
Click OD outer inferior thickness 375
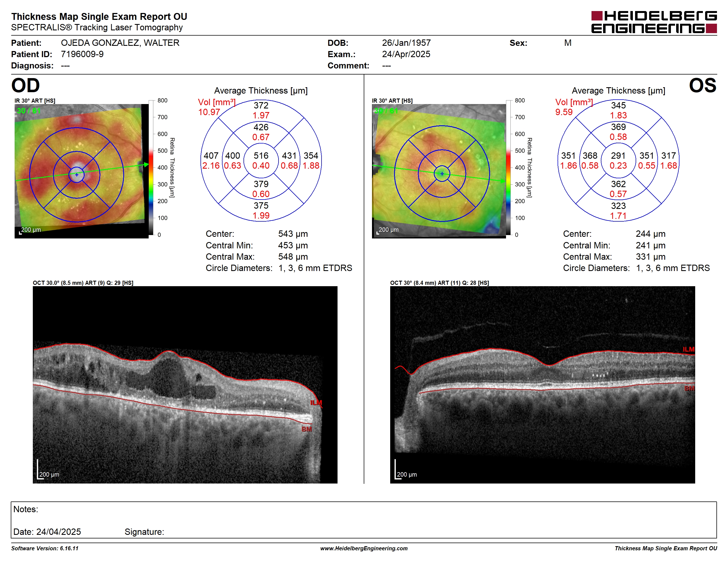coord(261,205)
